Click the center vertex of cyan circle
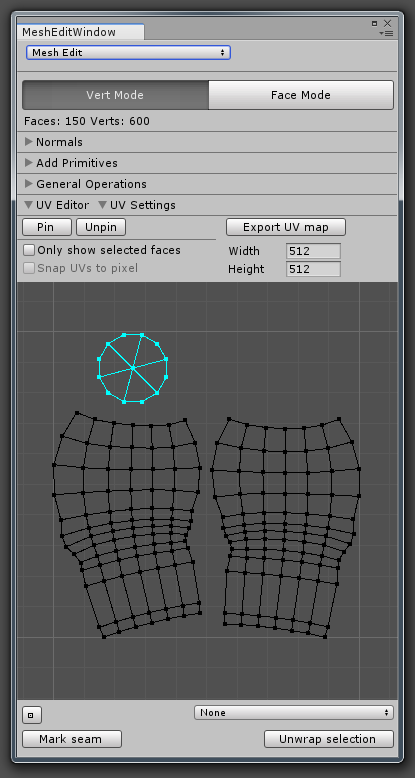The image size is (415, 778). point(133,368)
